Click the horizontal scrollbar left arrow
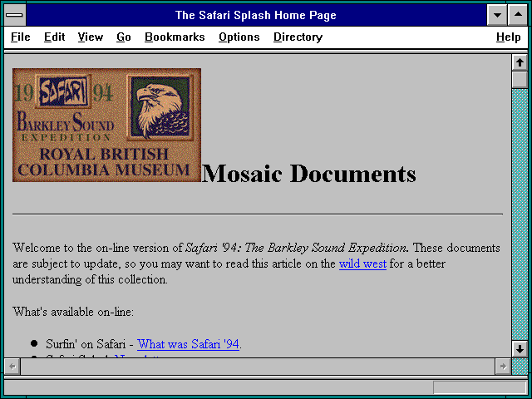This screenshot has width=532, height=399. click(12, 367)
